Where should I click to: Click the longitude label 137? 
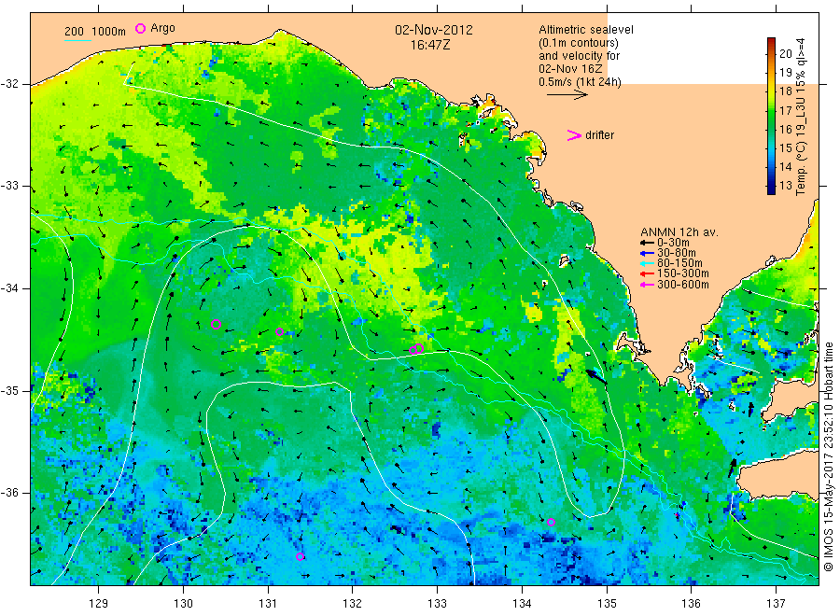pyautogui.click(x=777, y=604)
